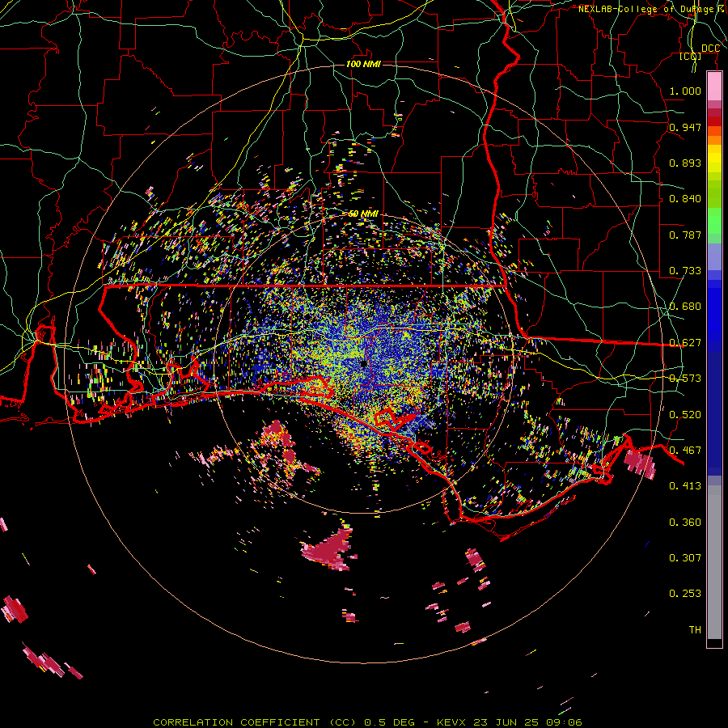Click the TH threshold label

pos(695,630)
